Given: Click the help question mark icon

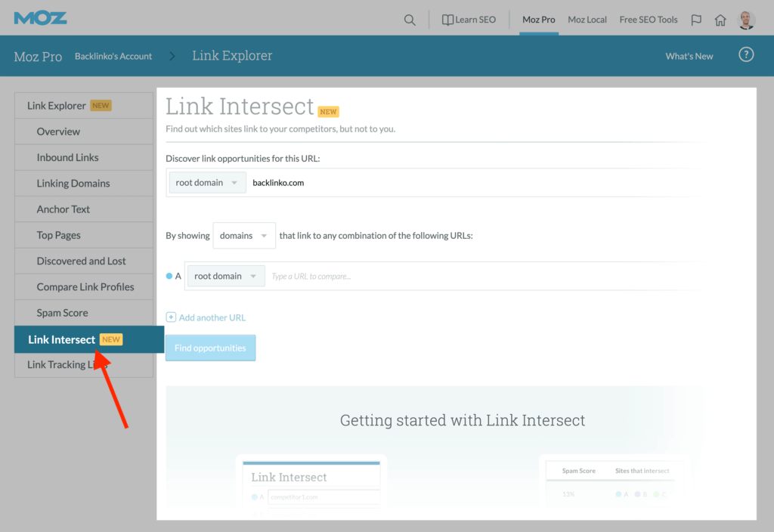Looking at the screenshot, I should [x=746, y=55].
